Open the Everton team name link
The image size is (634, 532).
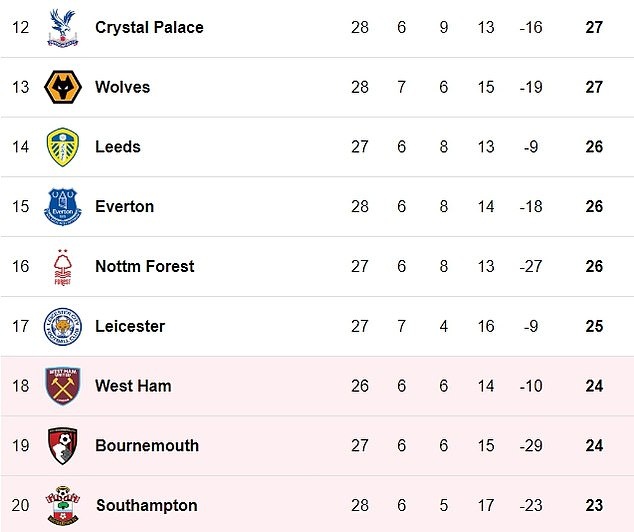(x=124, y=207)
